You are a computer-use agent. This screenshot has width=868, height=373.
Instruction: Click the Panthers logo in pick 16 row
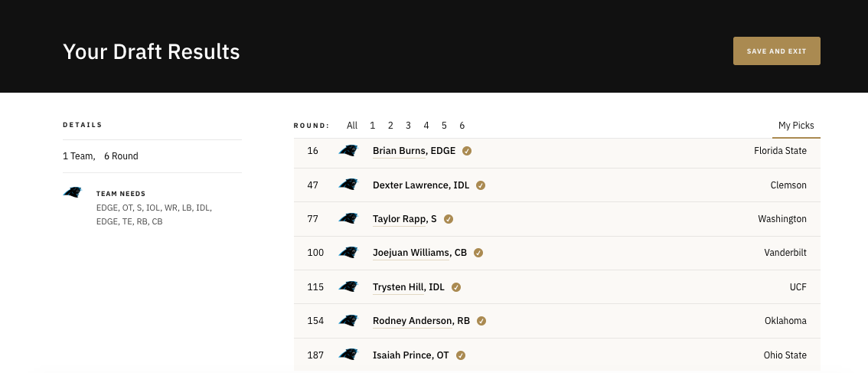[348, 150]
